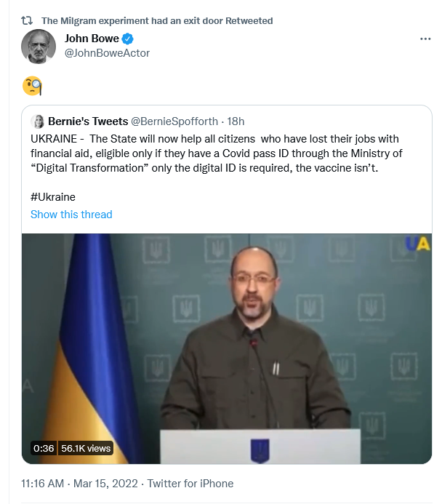Open the #Ukraine hashtag
Viewport: 434px width, 504px height.
click(x=53, y=197)
